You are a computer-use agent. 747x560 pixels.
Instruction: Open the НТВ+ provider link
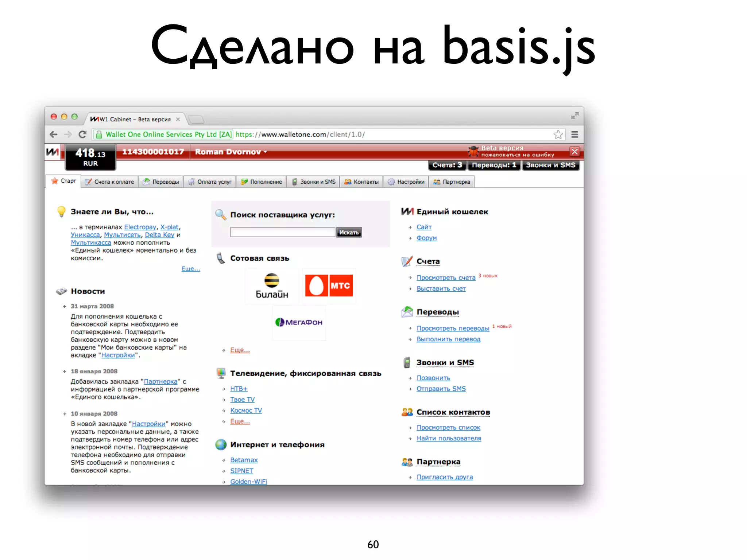click(239, 389)
